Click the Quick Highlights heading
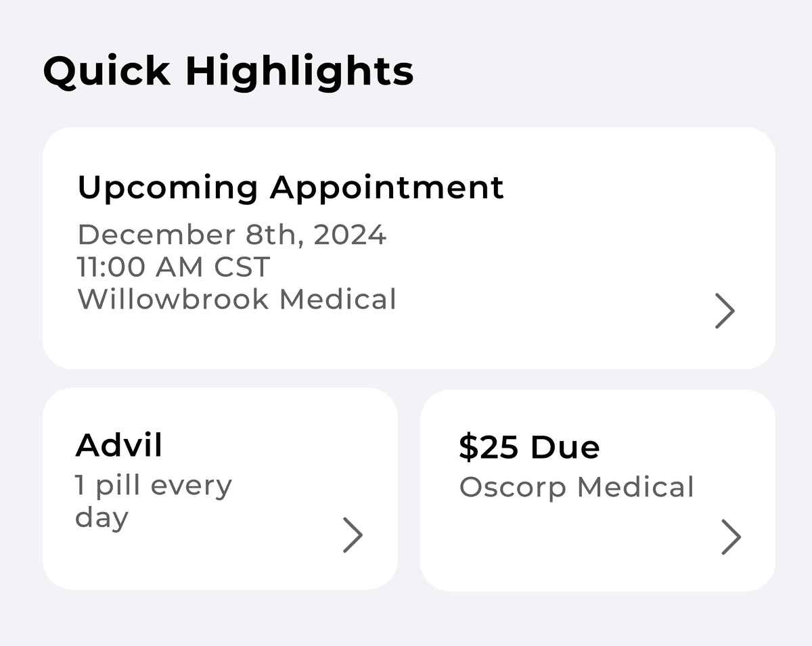The image size is (812, 646). (x=228, y=71)
